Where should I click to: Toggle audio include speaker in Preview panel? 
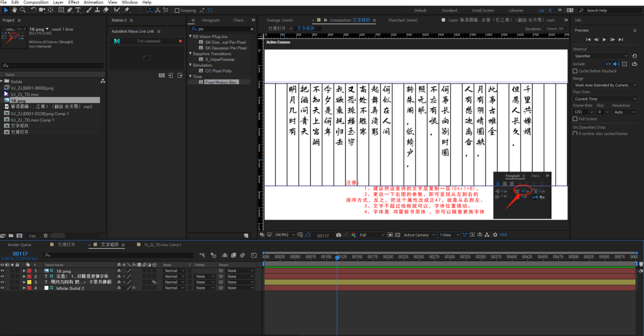[x=616, y=64]
